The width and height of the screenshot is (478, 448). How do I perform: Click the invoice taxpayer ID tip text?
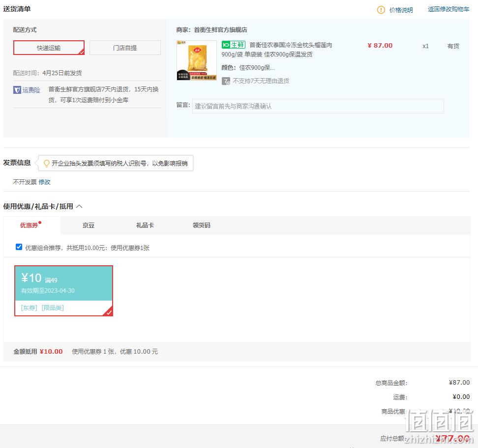click(119, 164)
